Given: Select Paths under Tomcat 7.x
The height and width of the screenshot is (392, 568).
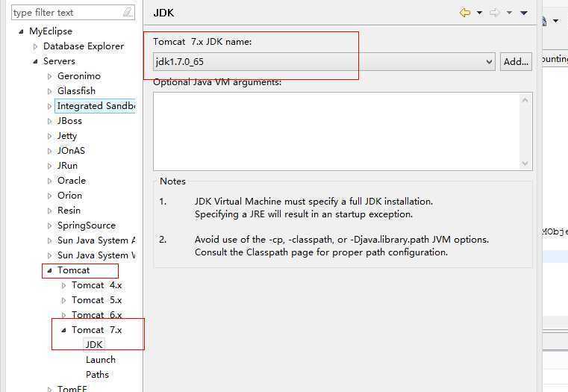Looking at the screenshot, I should tap(97, 374).
